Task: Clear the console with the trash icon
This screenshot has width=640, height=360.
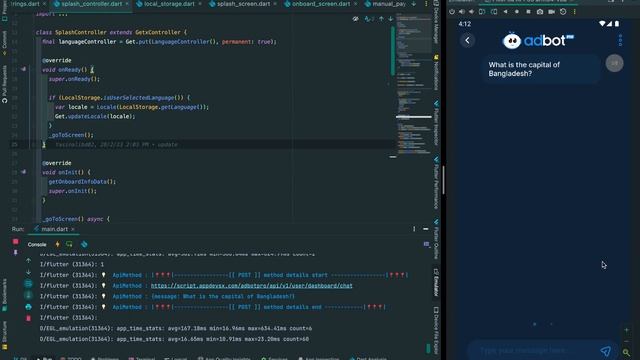Action: [x=28, y=318]
